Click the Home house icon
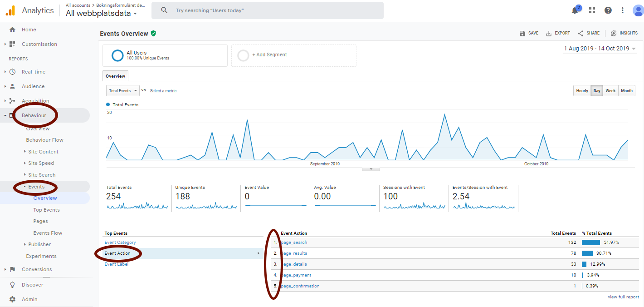 tap(12, 30)
